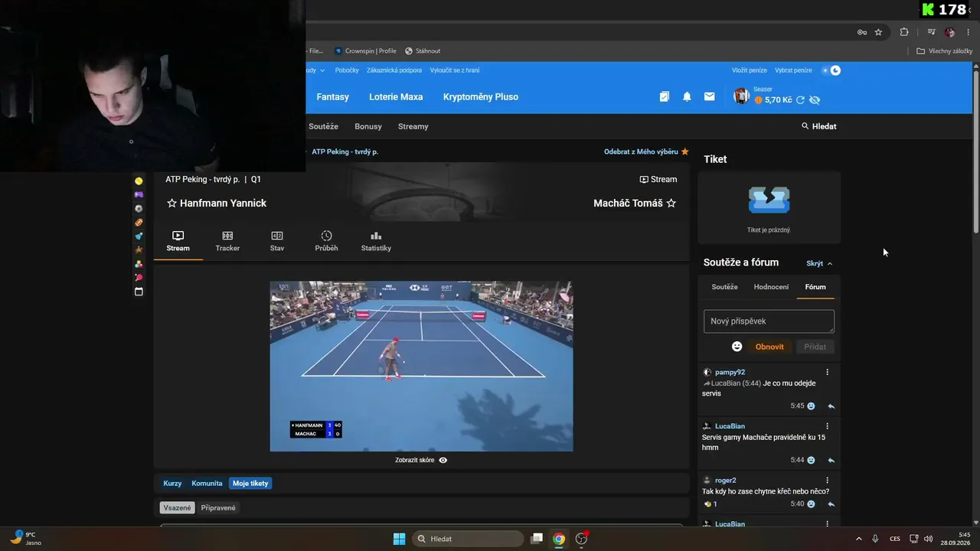Toggle favorite star for Macháč Tomáš
The image size is (980, 551).
tap(671, 204)
